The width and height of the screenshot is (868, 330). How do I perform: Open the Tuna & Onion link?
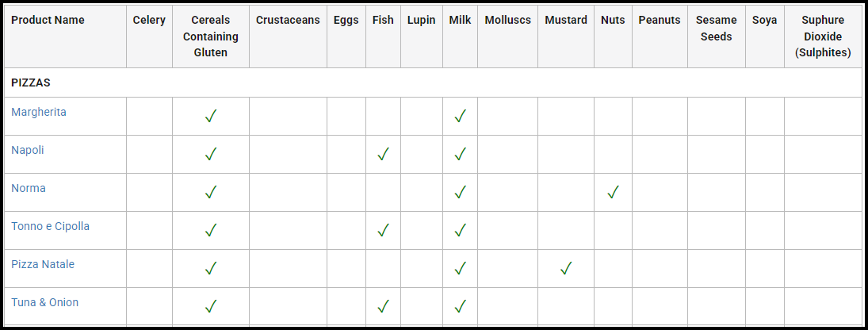click(x=45, y=302)
